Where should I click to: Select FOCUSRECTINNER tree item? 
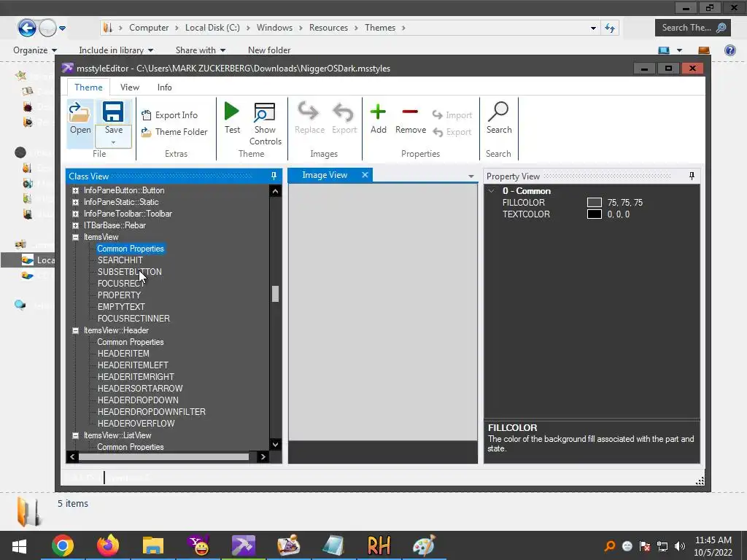tap(133, 319)
